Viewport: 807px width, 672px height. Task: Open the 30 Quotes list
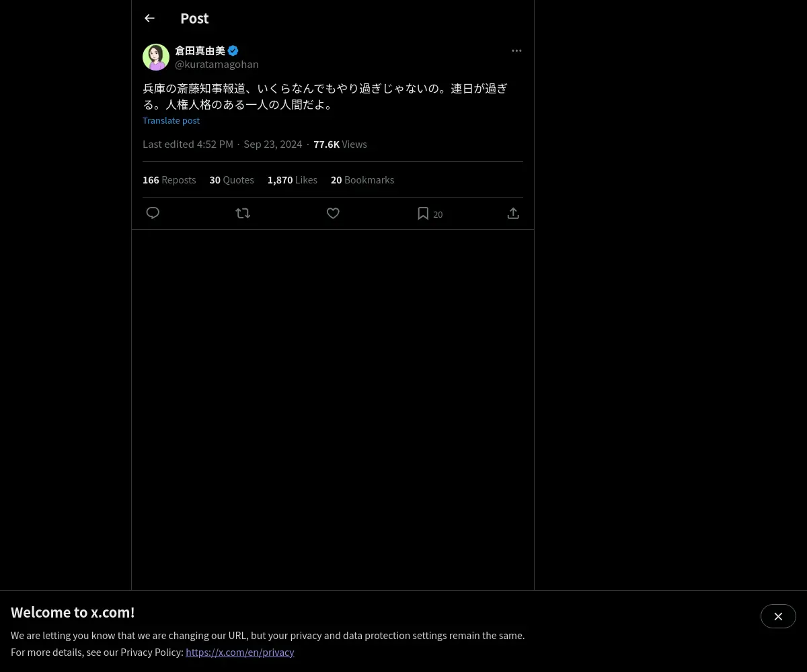point(232,180)
